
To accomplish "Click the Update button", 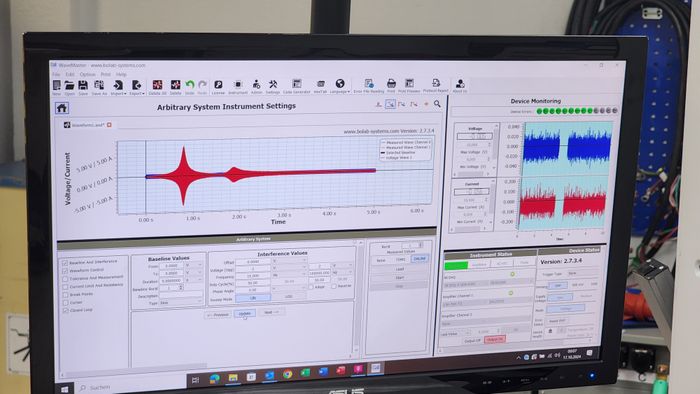I will 245,314.
